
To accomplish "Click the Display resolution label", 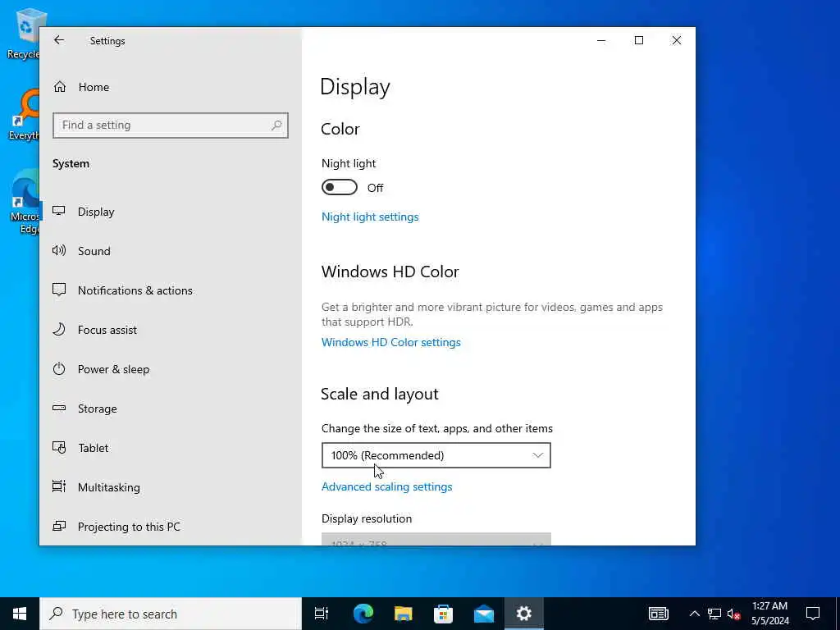I will point(367,518).
